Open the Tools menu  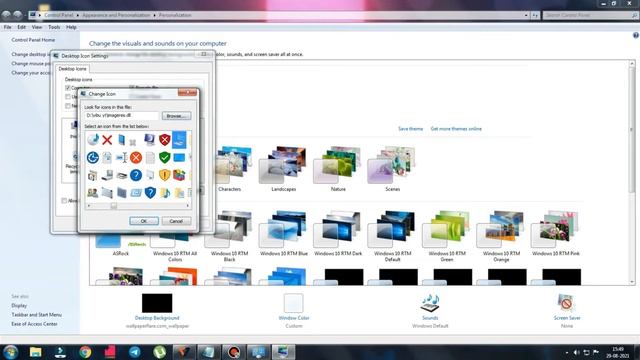[54, 27]
